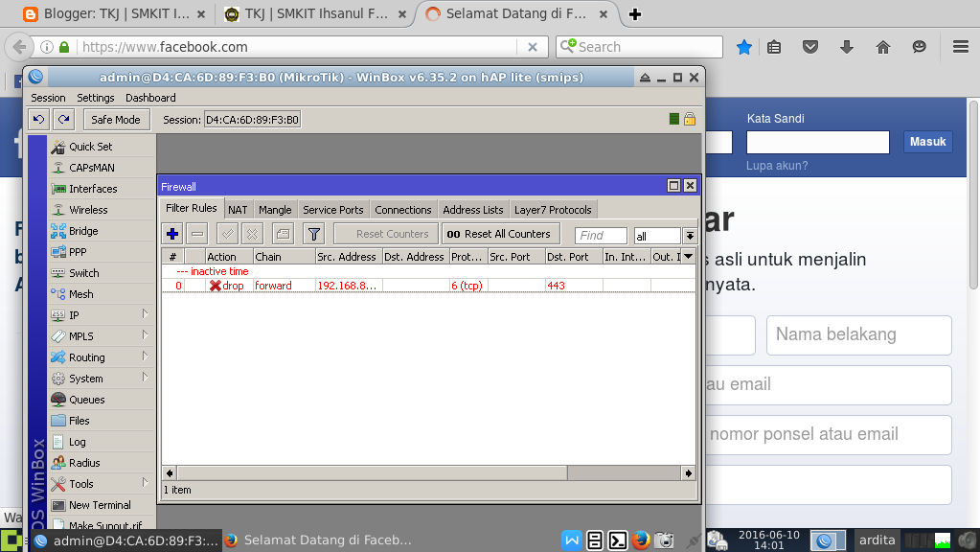The image size is (980, 552).
Task: Click the WinBox Redo arrow
Action: tap(64, 120)
